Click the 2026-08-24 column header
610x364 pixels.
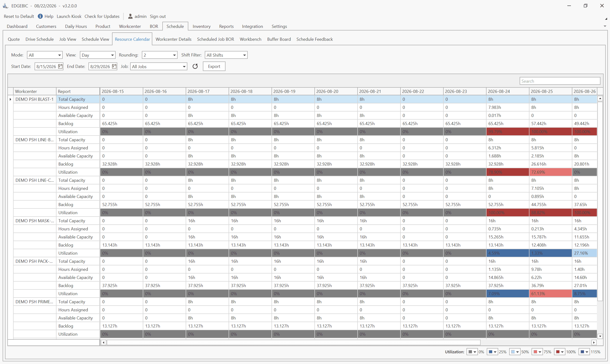pos(507,91)
